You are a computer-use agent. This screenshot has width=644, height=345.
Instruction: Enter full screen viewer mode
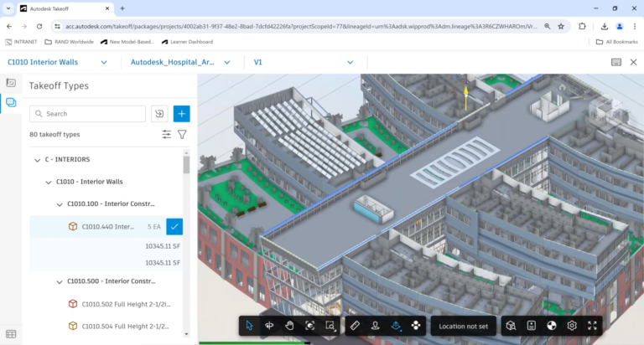click(592, 326)
